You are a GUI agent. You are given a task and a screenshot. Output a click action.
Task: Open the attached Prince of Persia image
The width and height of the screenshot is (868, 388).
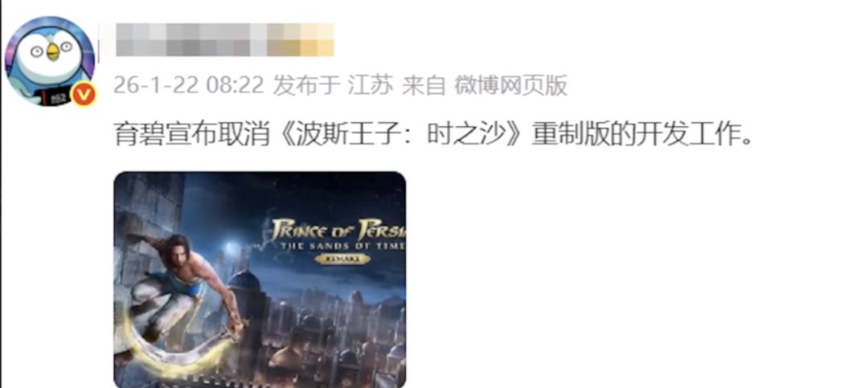coord(260,280)
